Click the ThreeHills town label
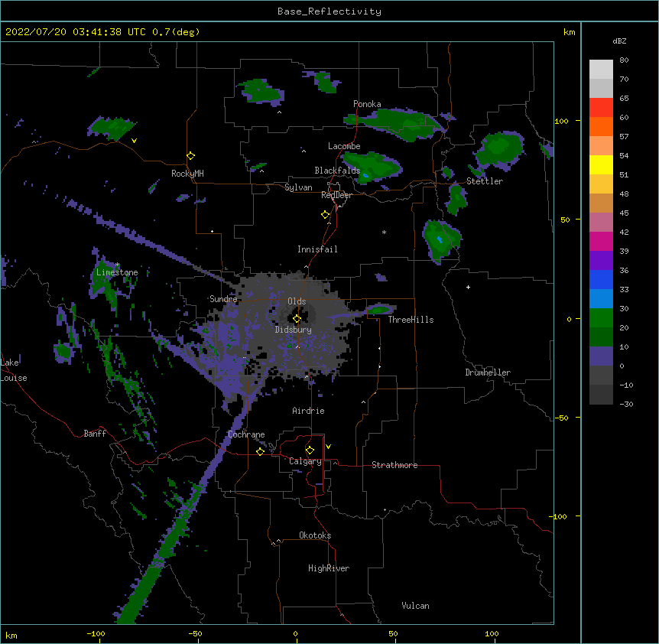Image resolution: width=659 pixels, height=644 pixels. (x=411, y=320)
